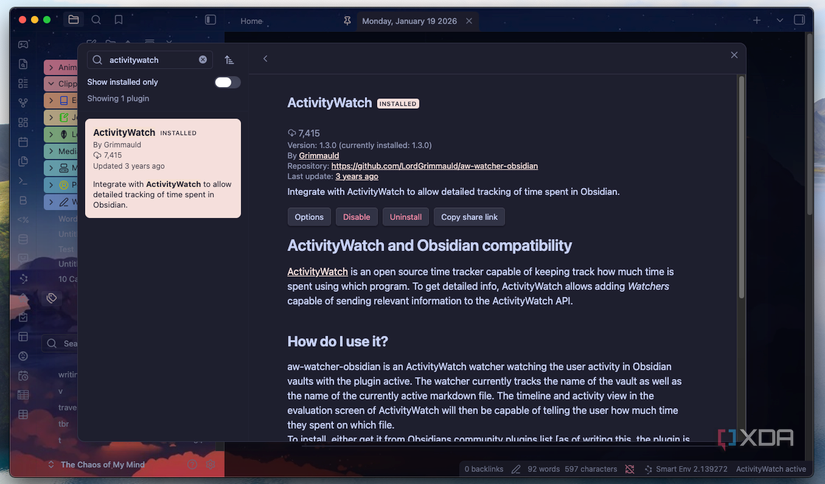Click the Disable plugin button
Screen dimensions: 825x484
[x=357, y=217]
